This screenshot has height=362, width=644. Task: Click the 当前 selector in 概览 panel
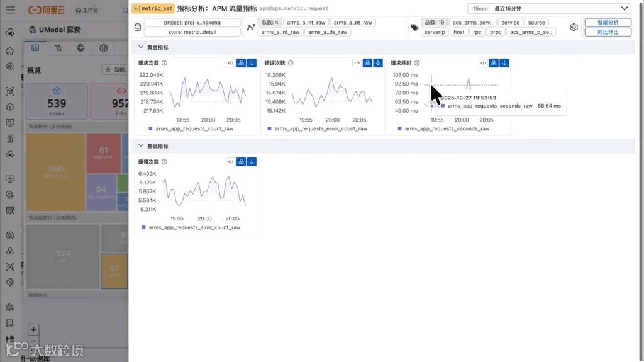click(x=115, y=69)
